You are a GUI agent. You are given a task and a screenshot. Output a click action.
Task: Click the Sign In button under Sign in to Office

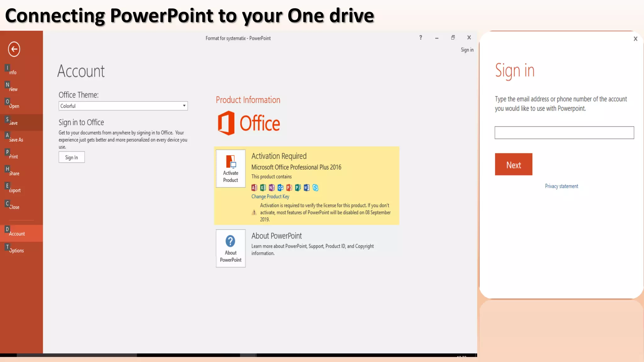click(72, 157)
